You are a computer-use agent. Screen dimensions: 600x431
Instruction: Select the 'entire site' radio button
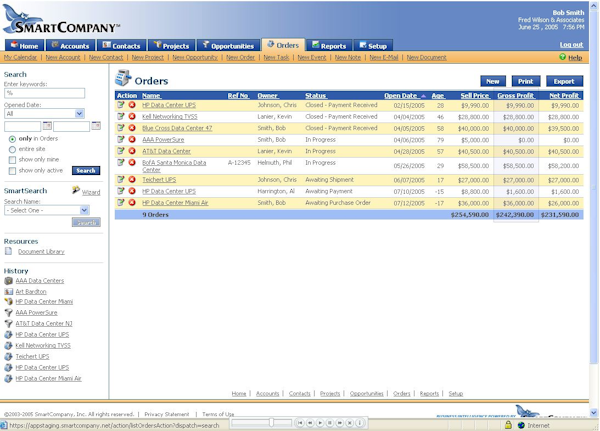[12, 149]
